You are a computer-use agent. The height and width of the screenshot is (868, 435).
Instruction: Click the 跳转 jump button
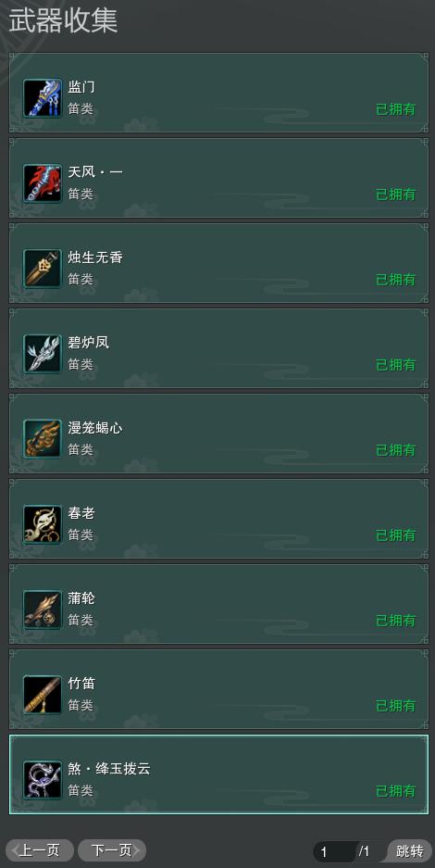(410, 850)
